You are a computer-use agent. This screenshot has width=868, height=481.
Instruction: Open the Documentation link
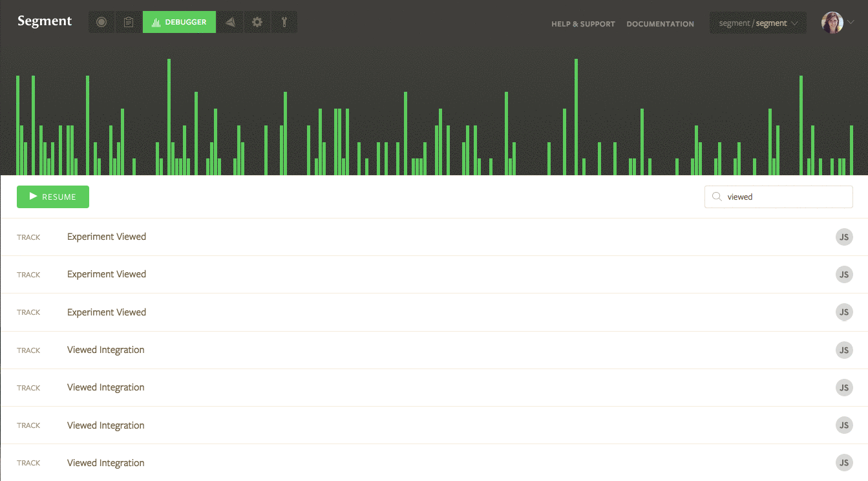pyautogui.click(x=660, y=24)
